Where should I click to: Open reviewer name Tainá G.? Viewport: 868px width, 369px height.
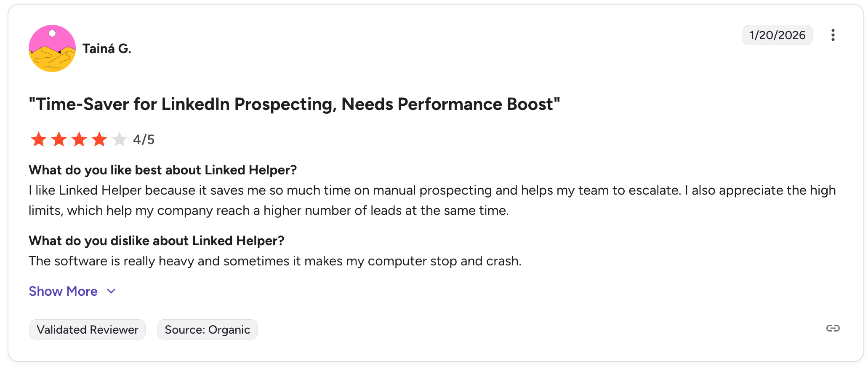point(107,49)
